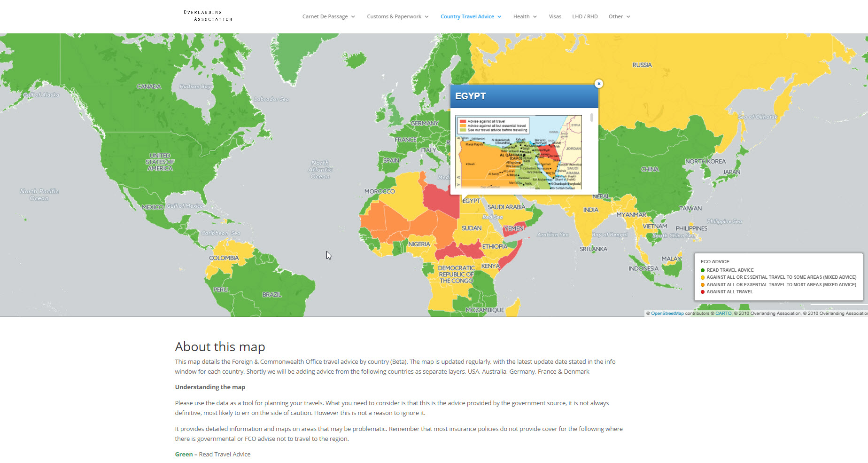Select Kenya on the map
This screenshot has width=868, height=463.
coord(490,266)
